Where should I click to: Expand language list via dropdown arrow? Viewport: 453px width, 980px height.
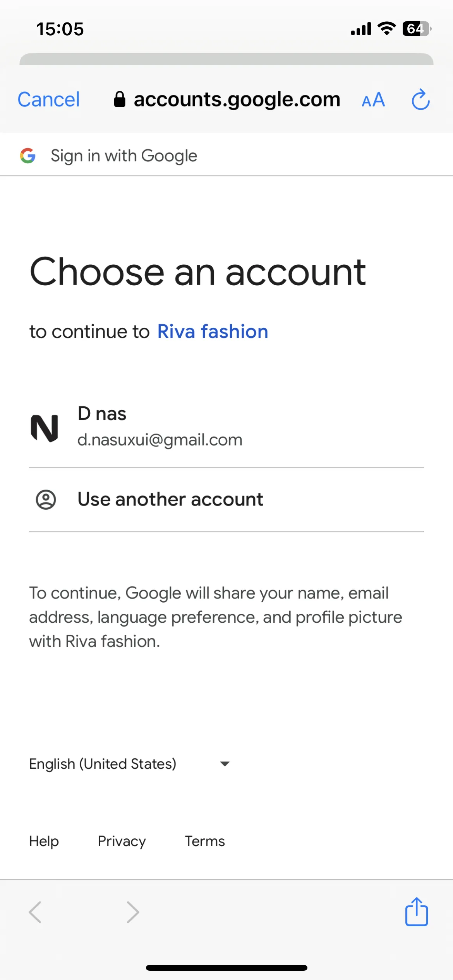click(x=225, y=764)
